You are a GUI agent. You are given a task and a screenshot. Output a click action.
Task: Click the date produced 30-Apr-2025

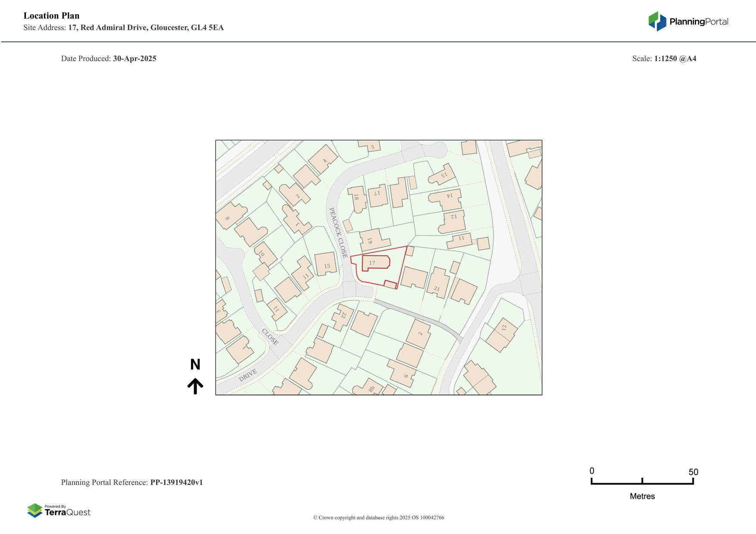[134, 59]
